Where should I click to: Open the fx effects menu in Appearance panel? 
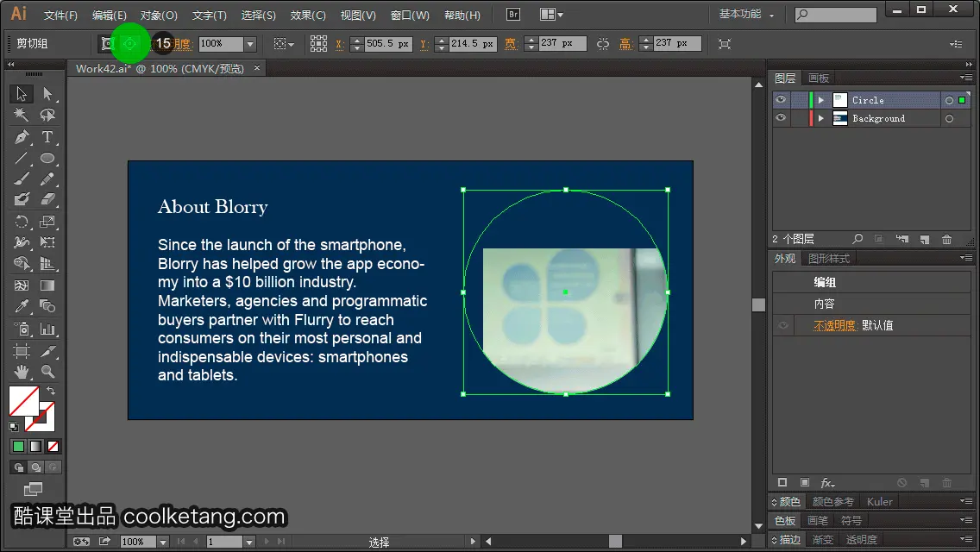(x=827, y=483)
